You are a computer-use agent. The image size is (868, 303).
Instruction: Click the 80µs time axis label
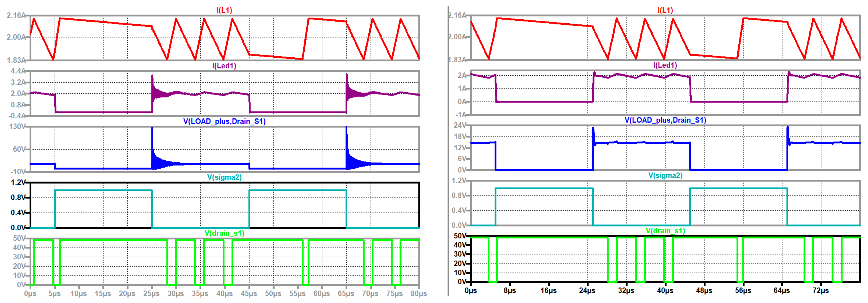[418, 294]
